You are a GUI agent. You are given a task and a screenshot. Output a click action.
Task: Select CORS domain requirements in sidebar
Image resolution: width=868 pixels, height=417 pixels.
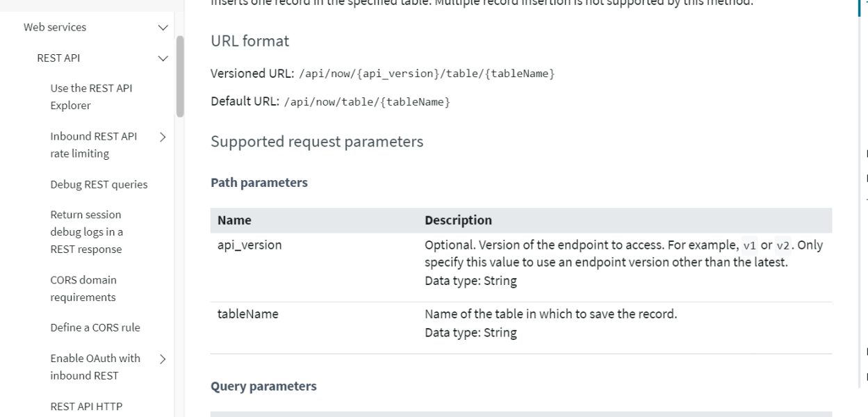pyautogui.click(x=83, y=288)
